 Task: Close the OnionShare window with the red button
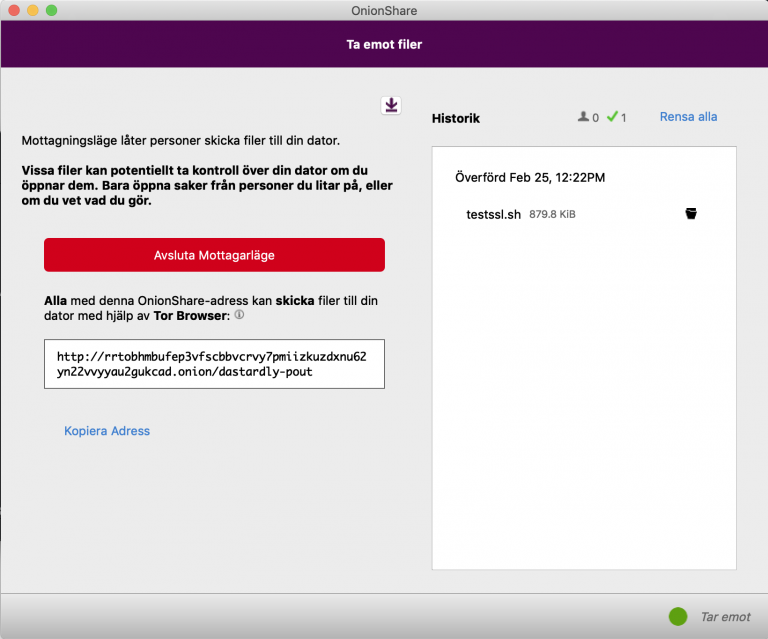tap(13, 10)
